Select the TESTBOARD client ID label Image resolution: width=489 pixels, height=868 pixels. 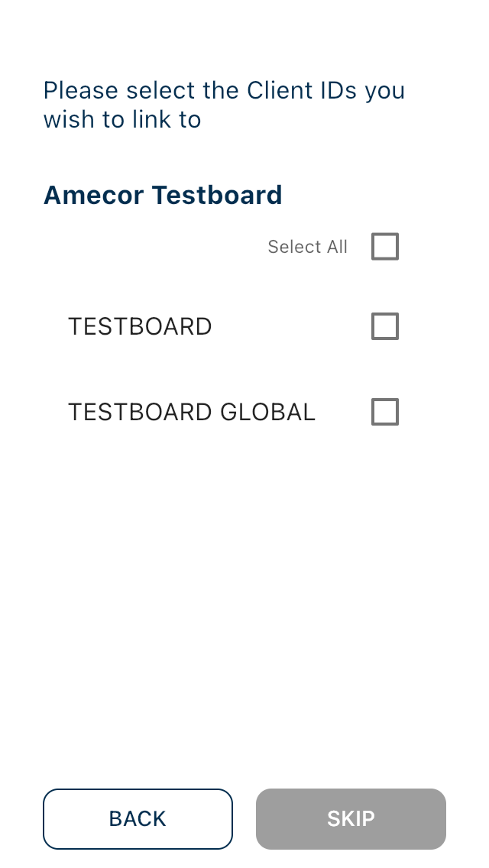pyautogui.click(x=140, y=326)
